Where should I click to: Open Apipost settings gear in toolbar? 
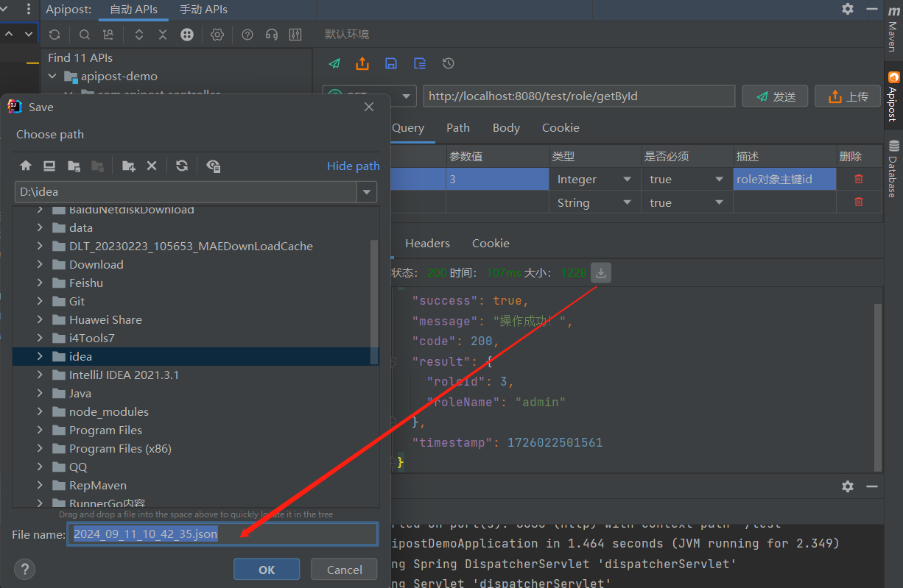click(x=217, y=35)
